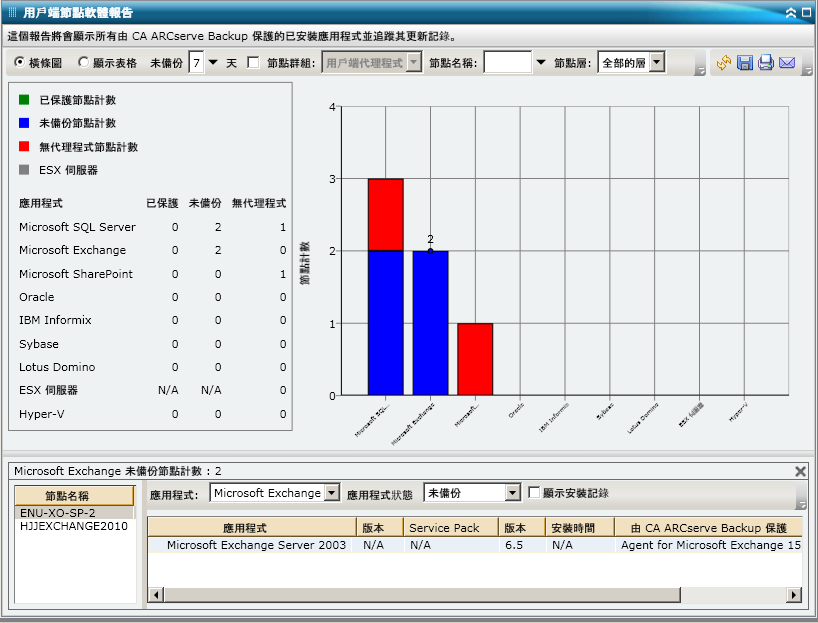Click Microsoft SharePoint row label
Image resolution: width=818 pixels, height=623 pixels.
[76, 274]
